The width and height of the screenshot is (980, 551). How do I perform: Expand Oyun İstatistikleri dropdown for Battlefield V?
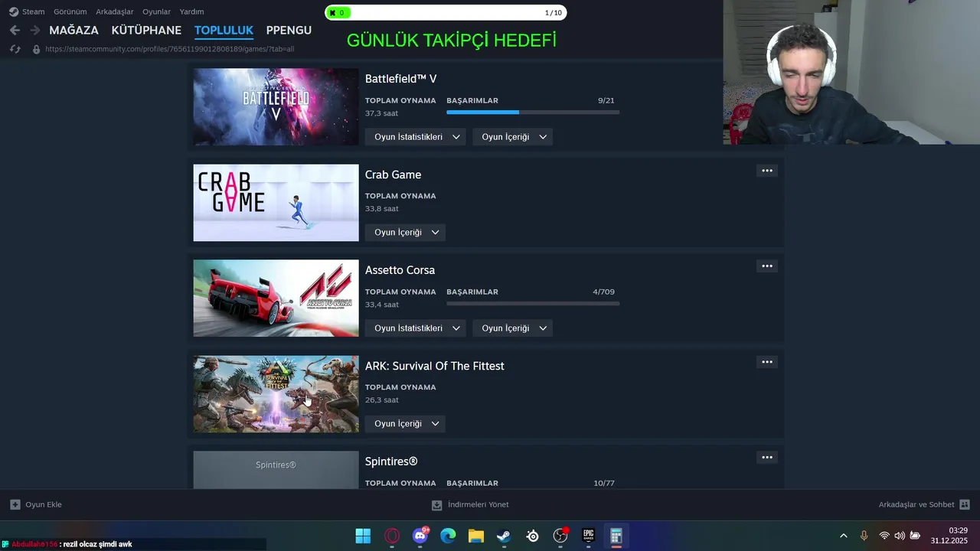coord(416,137)
